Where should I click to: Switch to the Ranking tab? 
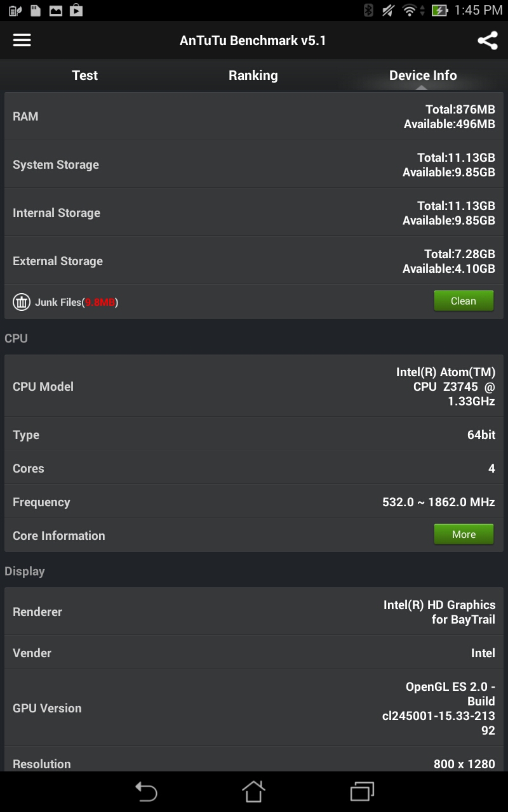pos(253,75)
